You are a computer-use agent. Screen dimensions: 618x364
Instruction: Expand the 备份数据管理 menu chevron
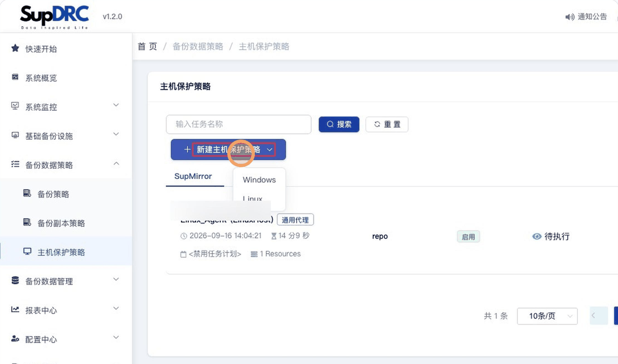tap(116, 279)
